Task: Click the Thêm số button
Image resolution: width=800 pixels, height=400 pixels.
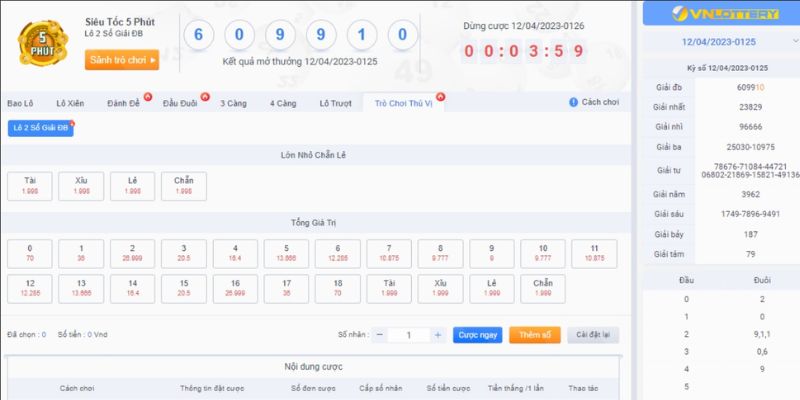Action: (535, 335)
